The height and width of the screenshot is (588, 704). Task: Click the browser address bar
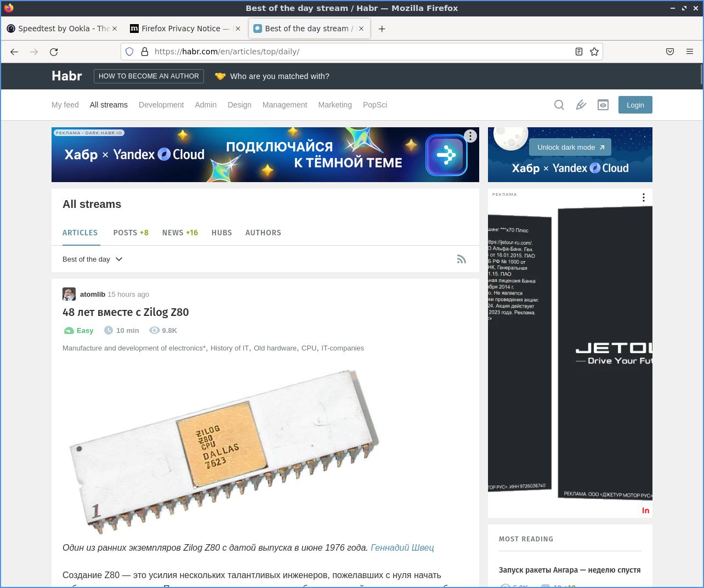[361, 52]
